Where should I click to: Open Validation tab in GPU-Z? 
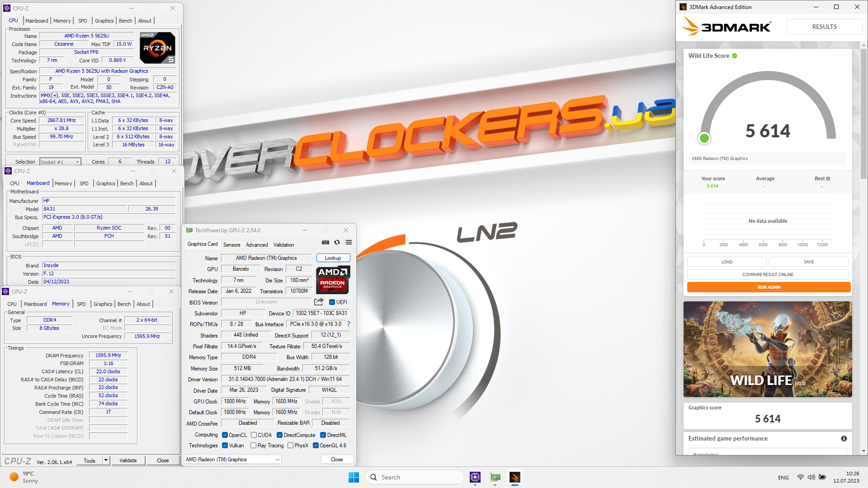click(283, 245)
